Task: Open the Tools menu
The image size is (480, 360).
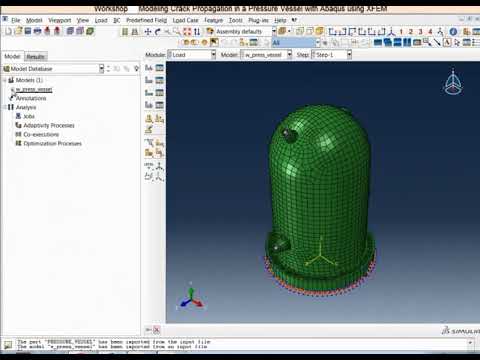Action: [236, 20]
